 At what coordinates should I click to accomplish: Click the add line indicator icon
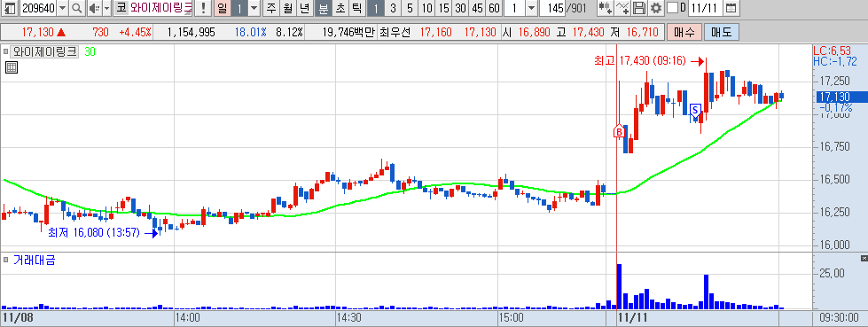point(622,8)
